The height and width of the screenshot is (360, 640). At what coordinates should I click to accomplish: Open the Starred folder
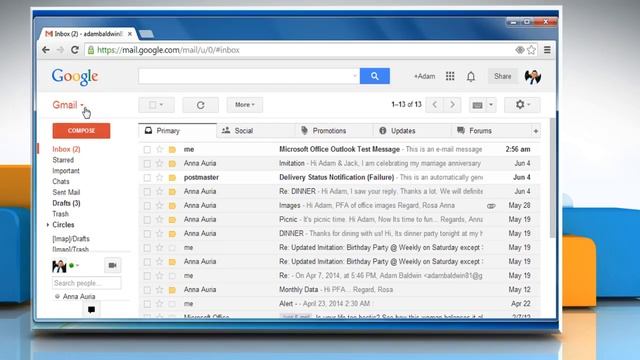pos(63,160)
